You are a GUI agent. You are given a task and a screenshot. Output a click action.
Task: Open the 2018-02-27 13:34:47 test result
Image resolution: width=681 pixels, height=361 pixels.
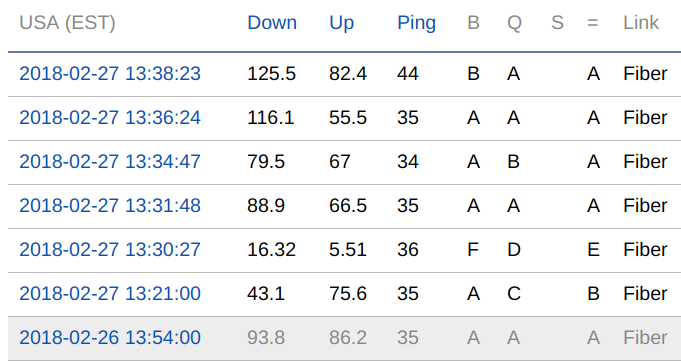pos(110,162)
